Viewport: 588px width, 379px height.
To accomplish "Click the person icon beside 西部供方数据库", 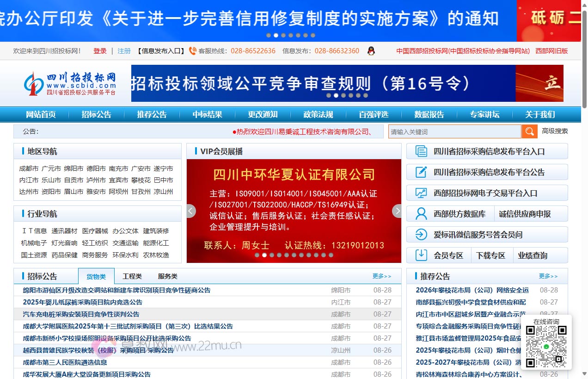I will pyautogui.click(x=420, y=213).
